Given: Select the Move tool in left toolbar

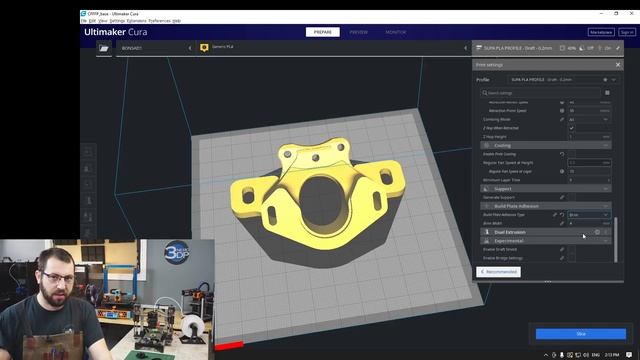Looking at the screenshot, I should pyautogui.click(x=88, y=152).
